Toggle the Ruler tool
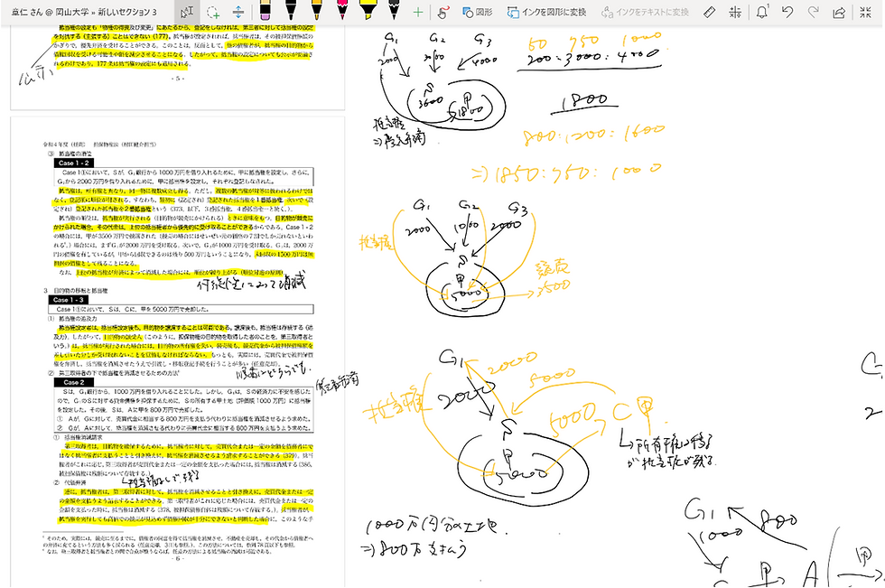The image size is (885, 588). pos(710,12)
